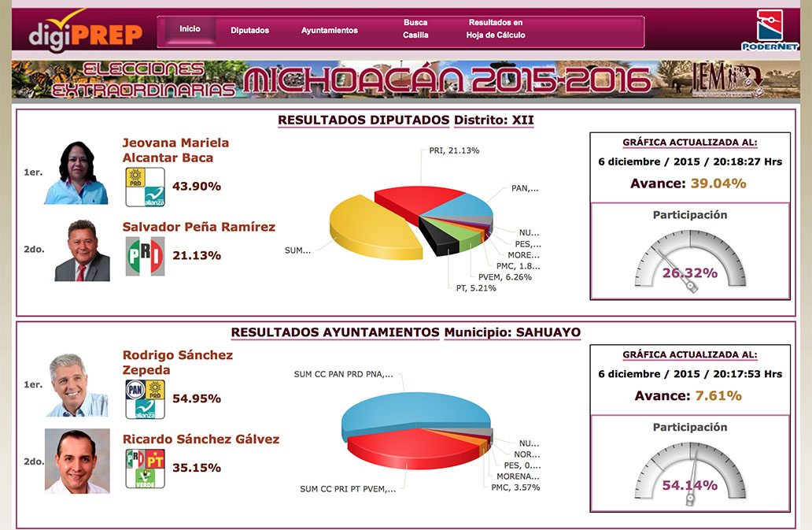Click the PoderNet logo icon
The height and width of the screenshot is (530, 812).
click(x=770, y=30)
